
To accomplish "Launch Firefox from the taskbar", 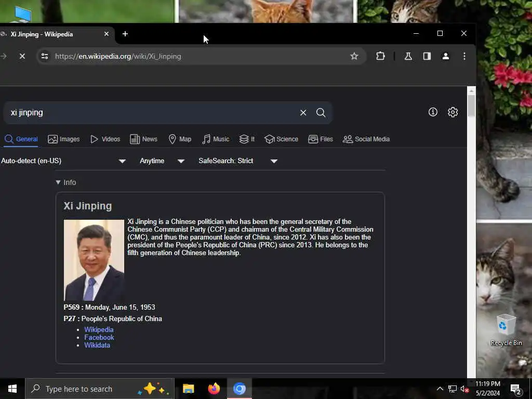I will tap(214, 389).
